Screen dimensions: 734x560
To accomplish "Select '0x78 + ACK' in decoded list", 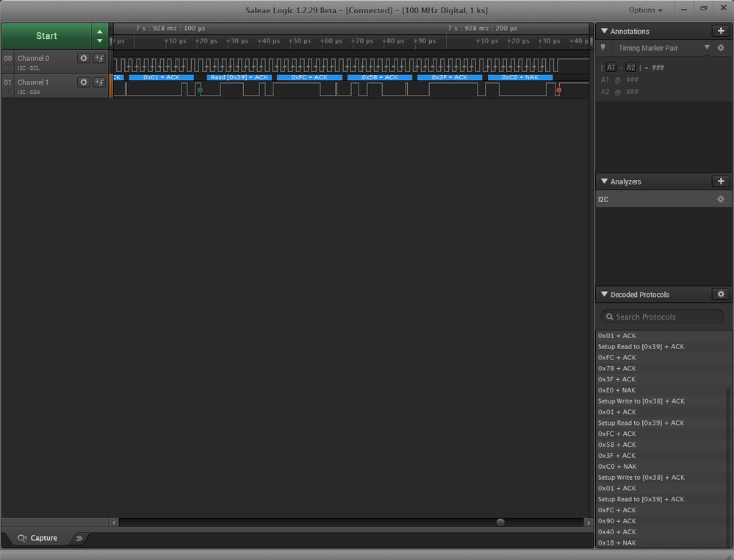I will click(661, 368).
